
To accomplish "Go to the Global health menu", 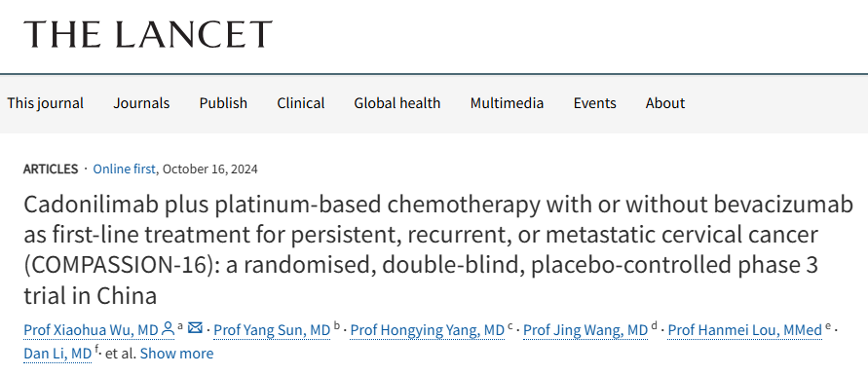I will [397, 103].
